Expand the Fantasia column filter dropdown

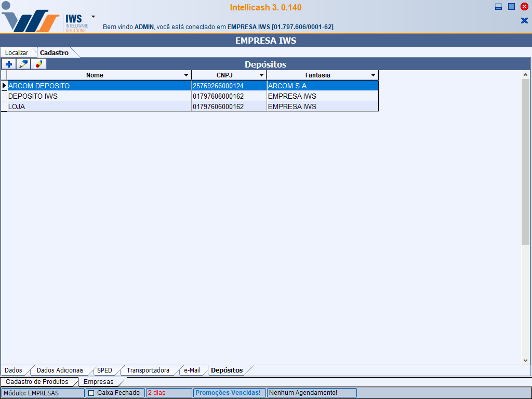(x=373, y=75)
